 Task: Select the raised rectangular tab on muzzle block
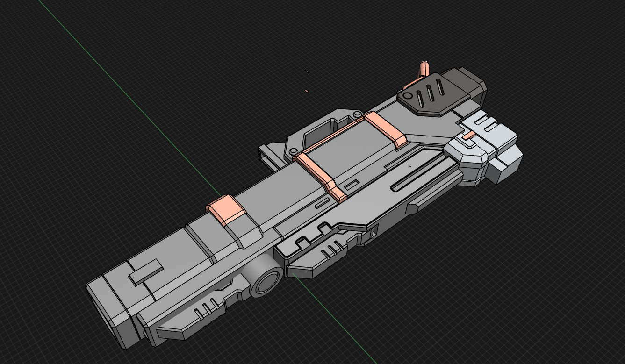coord(145,272)
